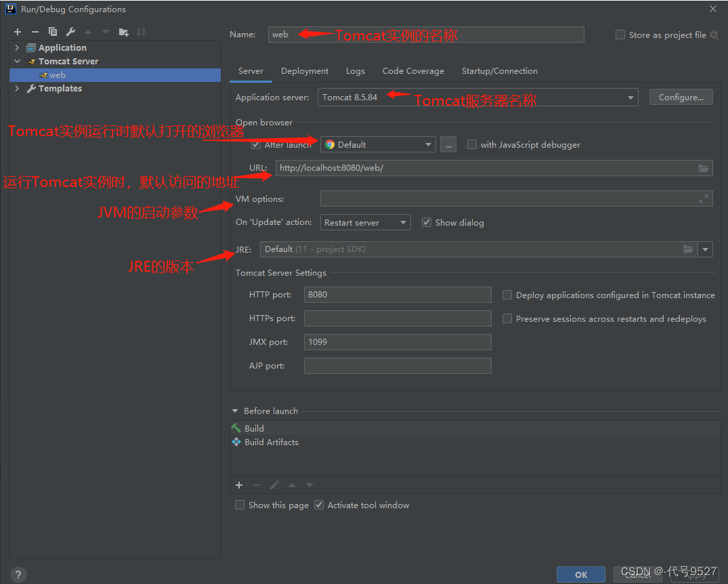Click the Configure... button
This screenshot has height=584, width=728.
(x=681, y=97)
